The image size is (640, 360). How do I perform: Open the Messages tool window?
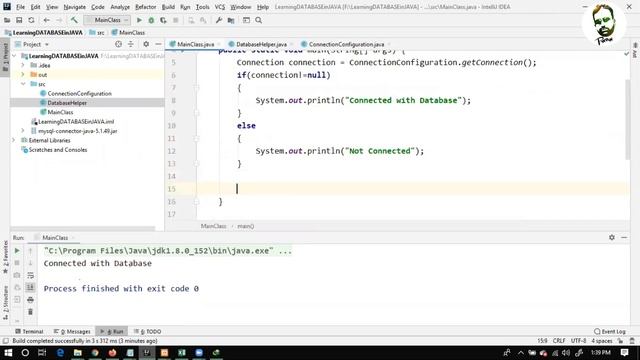click(x=72, y=331)
